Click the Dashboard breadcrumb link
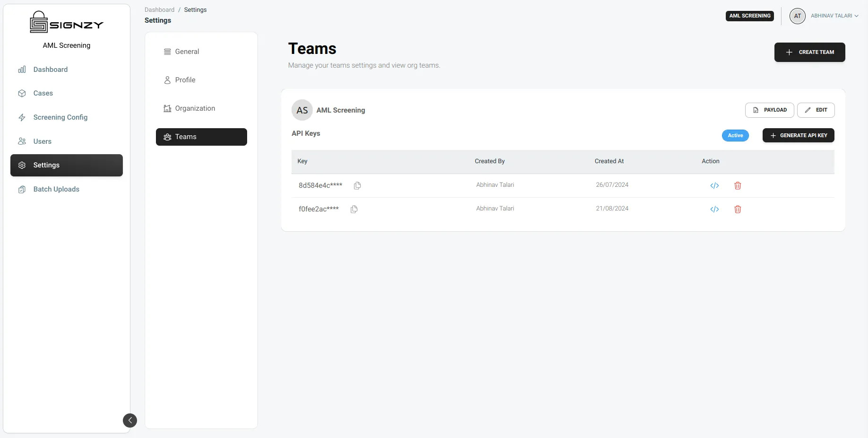868x438 pixels. pyautogui.click(x=159, y=9)
